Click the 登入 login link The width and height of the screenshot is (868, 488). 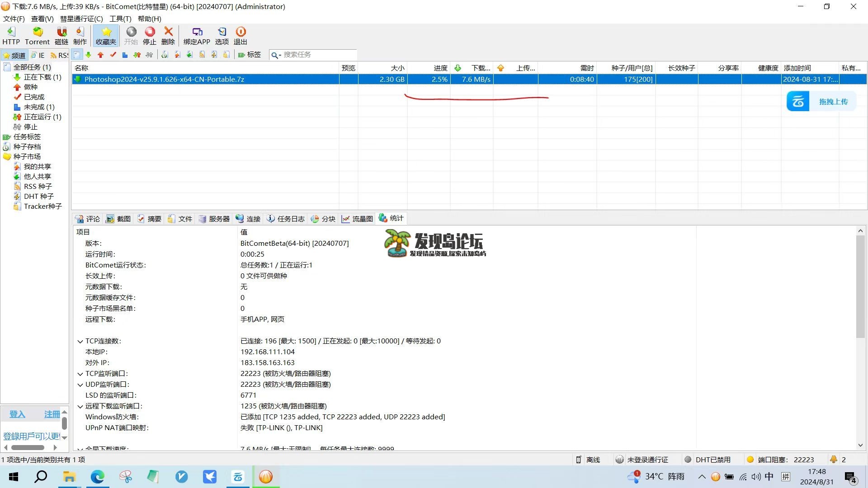coord(17,414)
